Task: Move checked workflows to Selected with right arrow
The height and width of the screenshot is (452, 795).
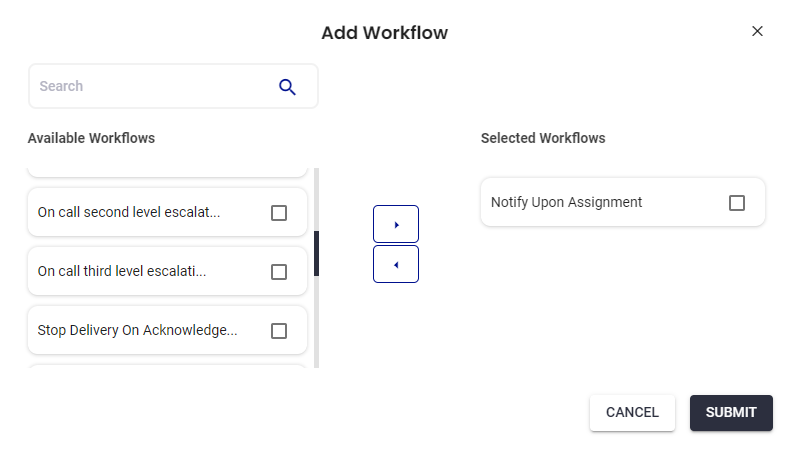Action: (x=396, y=224)
